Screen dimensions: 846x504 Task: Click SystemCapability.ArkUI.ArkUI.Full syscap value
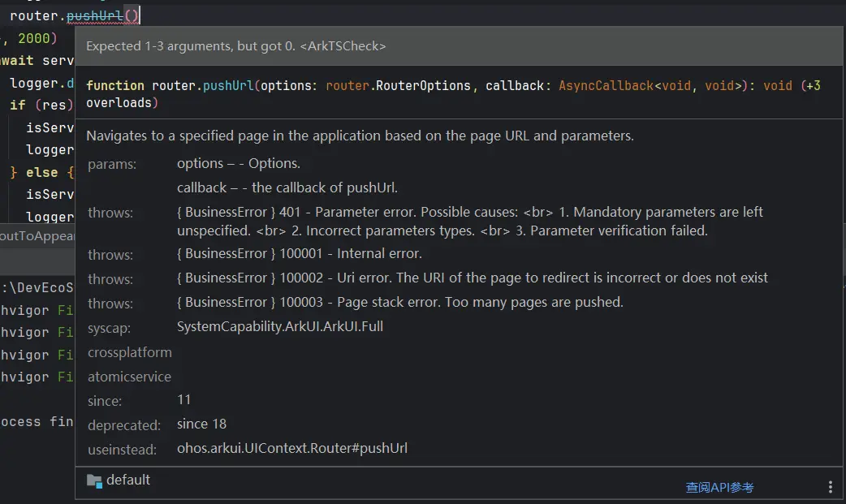tap(280, 326)
